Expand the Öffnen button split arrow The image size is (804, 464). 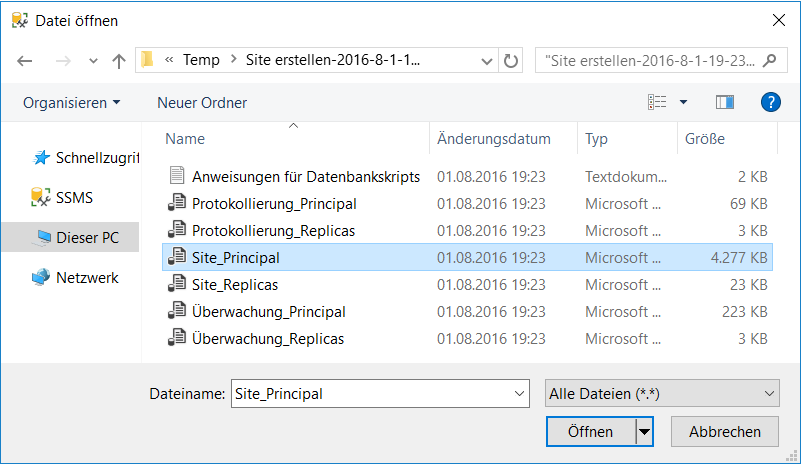tap(644, 432)
